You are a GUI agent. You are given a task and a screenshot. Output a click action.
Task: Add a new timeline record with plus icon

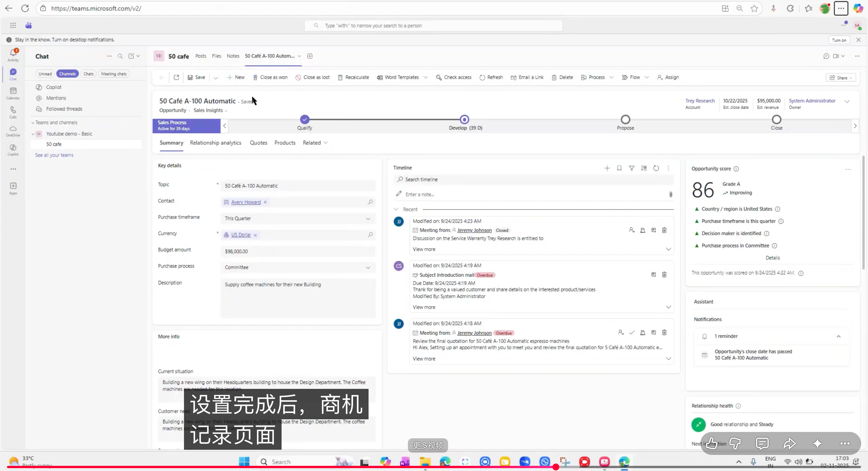[x=607, y=168]
